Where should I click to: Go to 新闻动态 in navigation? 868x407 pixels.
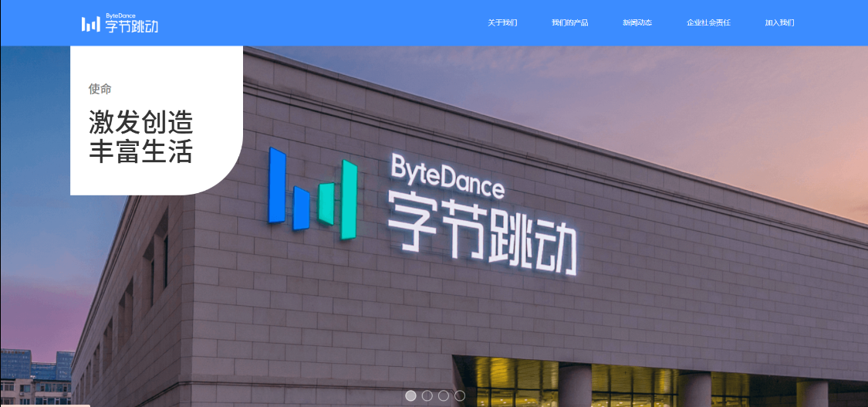click(637, 22)
